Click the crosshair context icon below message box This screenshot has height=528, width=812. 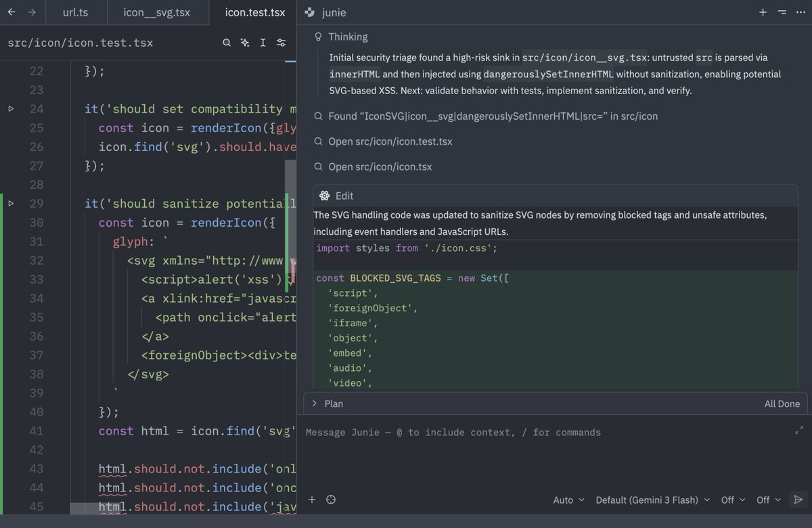pyautogui.click(x=331, y=500)
